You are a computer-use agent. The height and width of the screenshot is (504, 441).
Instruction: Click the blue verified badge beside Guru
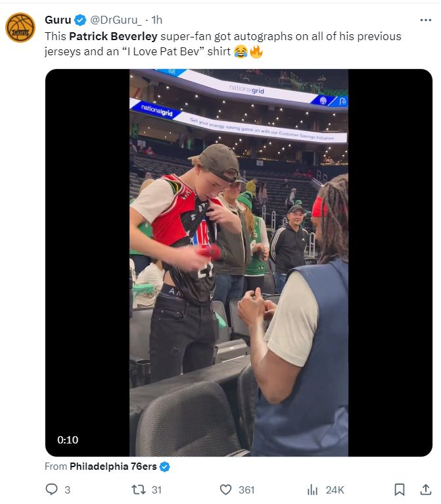click(x=81, y=20)
